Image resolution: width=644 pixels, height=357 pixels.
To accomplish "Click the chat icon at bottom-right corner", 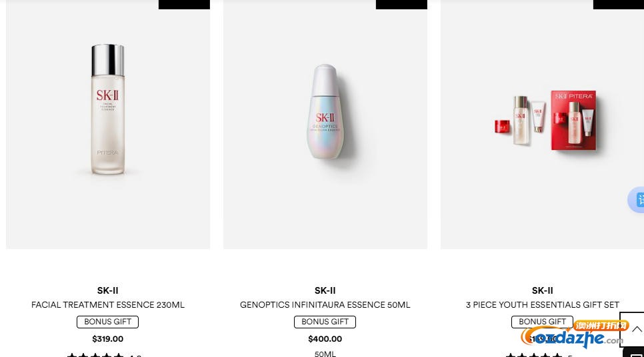I will [636, 353].
